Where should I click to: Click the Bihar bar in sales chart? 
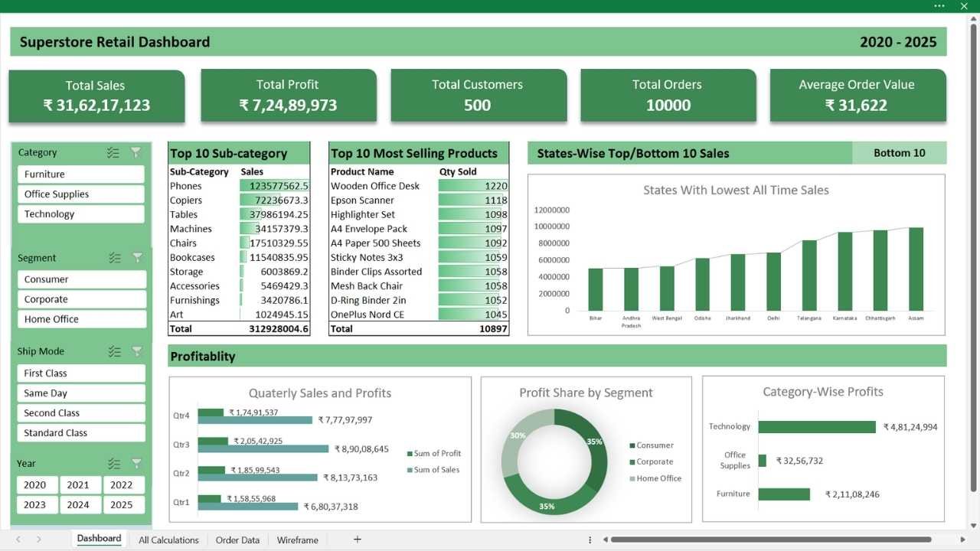(596, 289)
